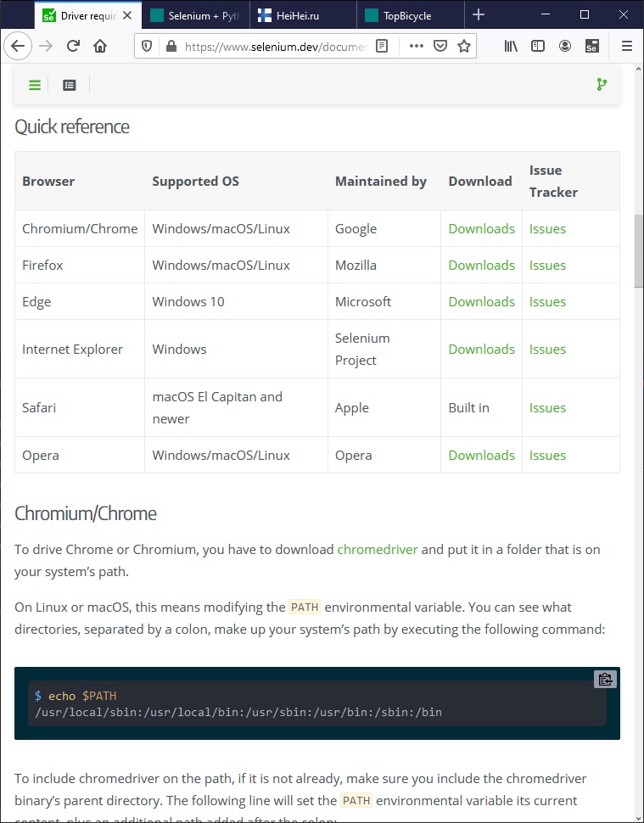Click the scrollbar up arrow
Viewport: 644px width, 823px height.
(x=638, y=69)
